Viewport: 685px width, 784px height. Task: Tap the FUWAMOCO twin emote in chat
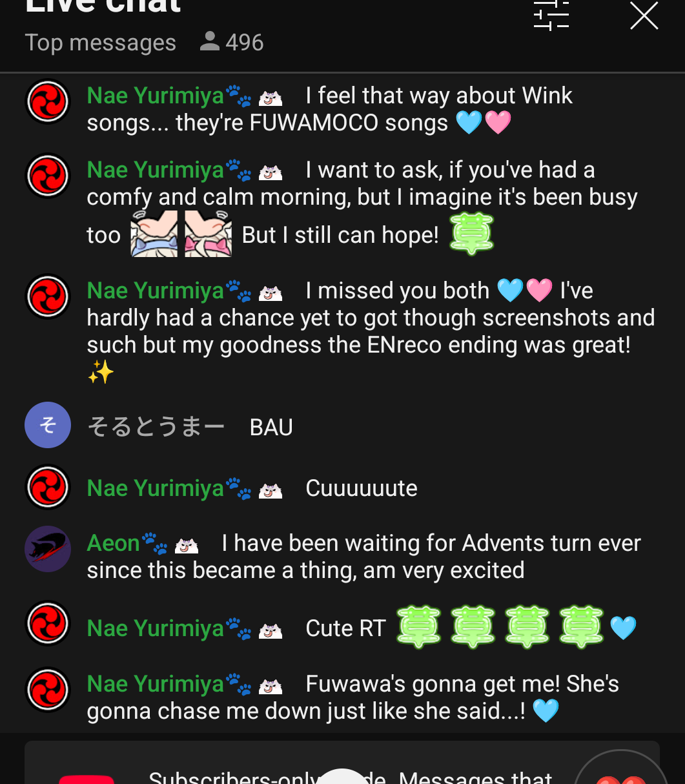pos(181,234)
